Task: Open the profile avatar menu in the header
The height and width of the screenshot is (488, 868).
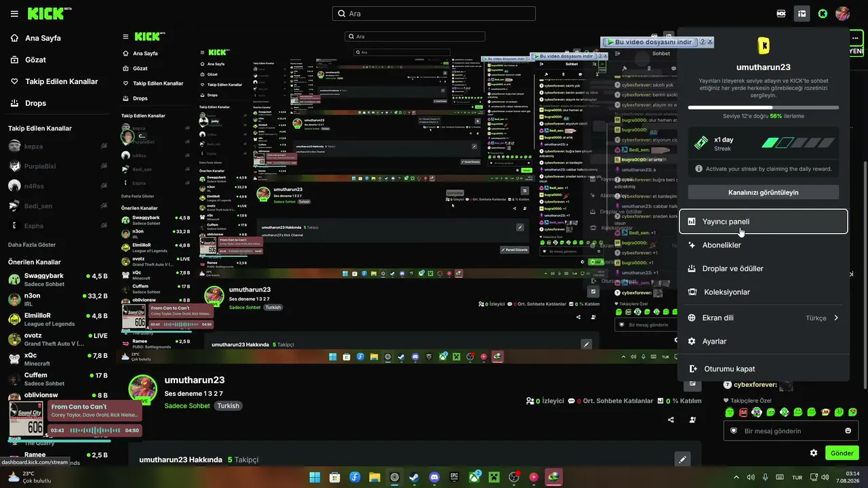Action: coord(843,14)
